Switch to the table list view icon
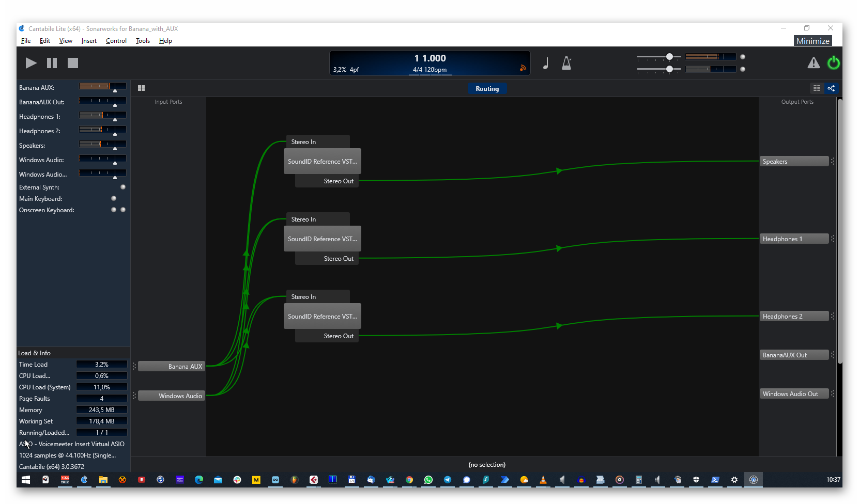This screenshot has height=504, width=859. (x=817, y=88)
